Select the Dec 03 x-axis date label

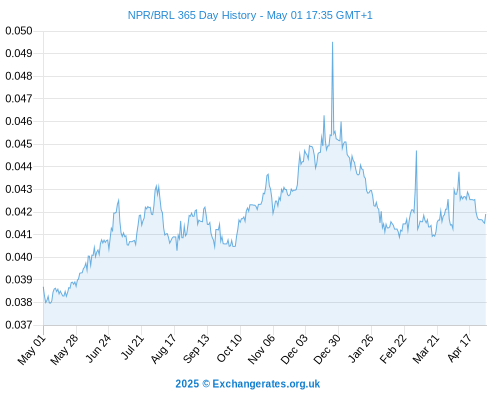(x=294, y=349)
